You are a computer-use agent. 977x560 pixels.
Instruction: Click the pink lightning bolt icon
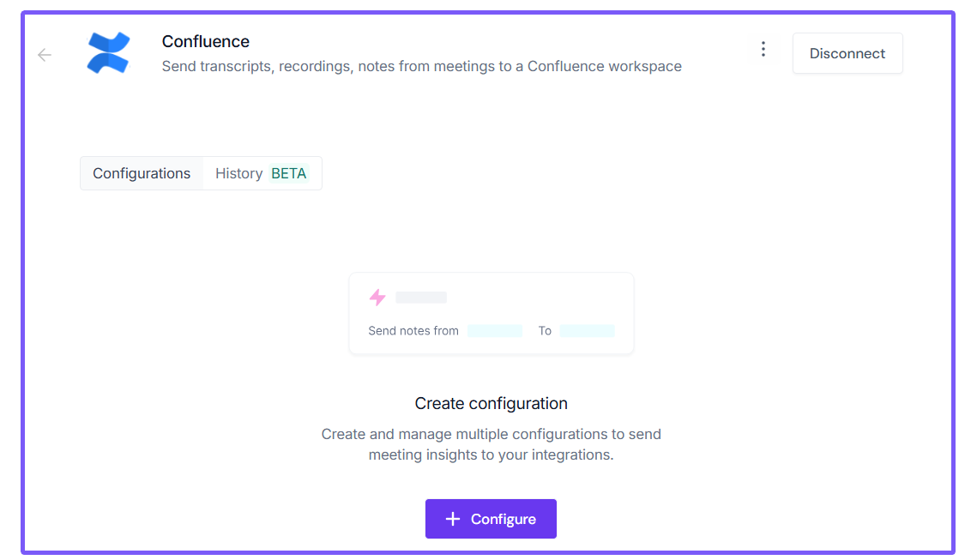(377, 298)
